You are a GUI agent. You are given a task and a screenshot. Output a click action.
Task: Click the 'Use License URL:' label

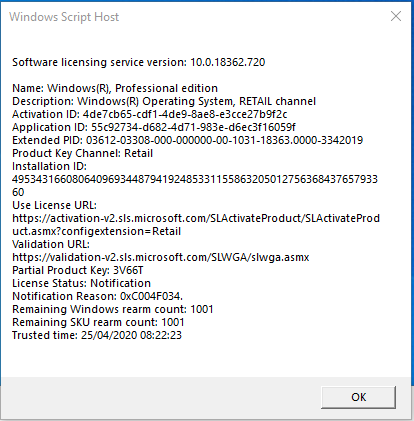click(x=54, y=205)
